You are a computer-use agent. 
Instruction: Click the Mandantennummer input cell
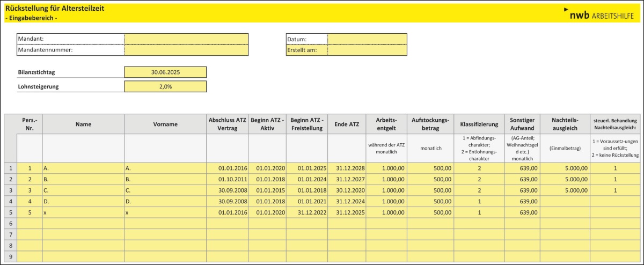click(186, 50)
